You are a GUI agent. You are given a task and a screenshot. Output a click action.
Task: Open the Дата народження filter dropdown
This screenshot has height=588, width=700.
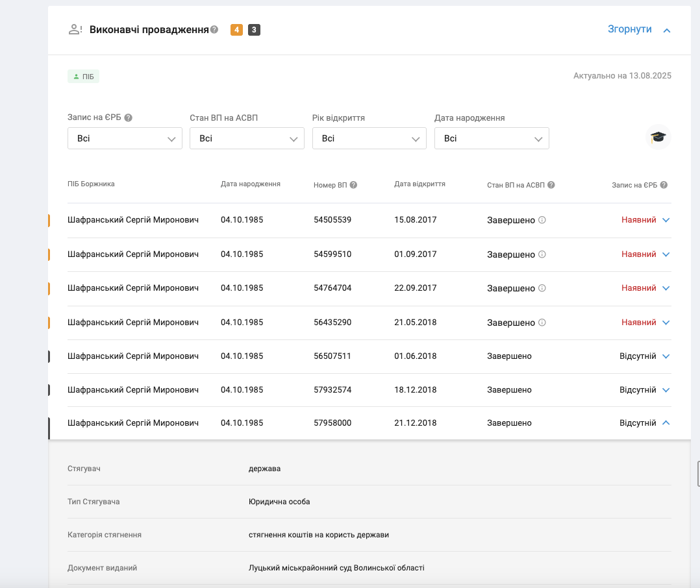click(492, 138)
